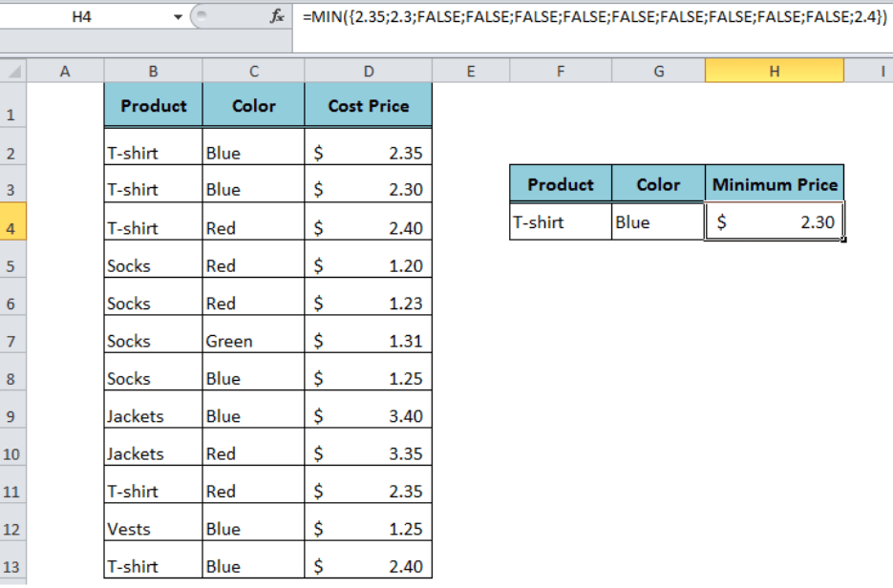Viewport: 893px width, 588px height.
Task: Select the Socks cell in row 8
Action: 153,371
